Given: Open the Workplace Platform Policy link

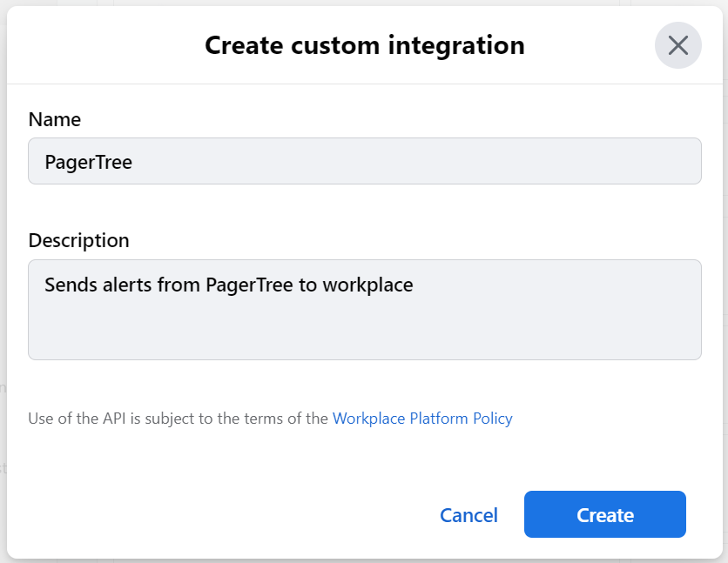Looking at the screenshot, I should click(x=422, y=419).
